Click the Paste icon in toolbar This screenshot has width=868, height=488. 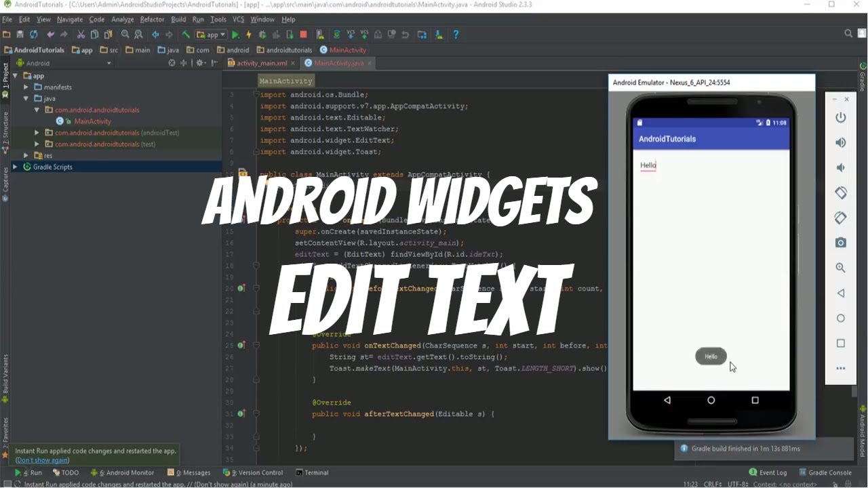[x=108, y=35]
